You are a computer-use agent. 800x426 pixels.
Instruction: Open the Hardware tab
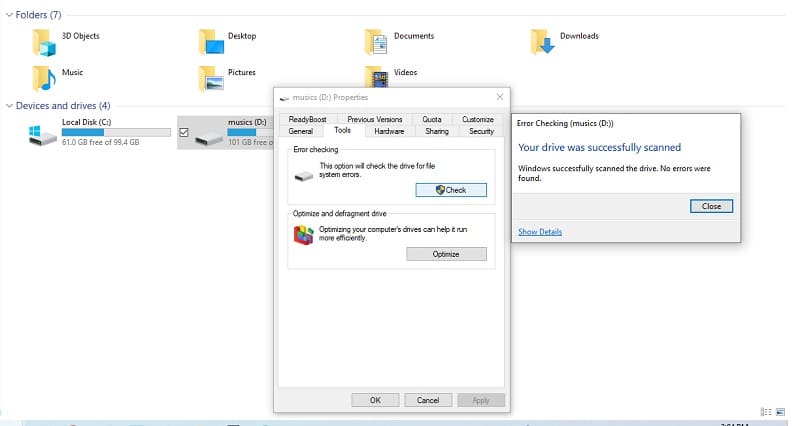tap(389, 131)
